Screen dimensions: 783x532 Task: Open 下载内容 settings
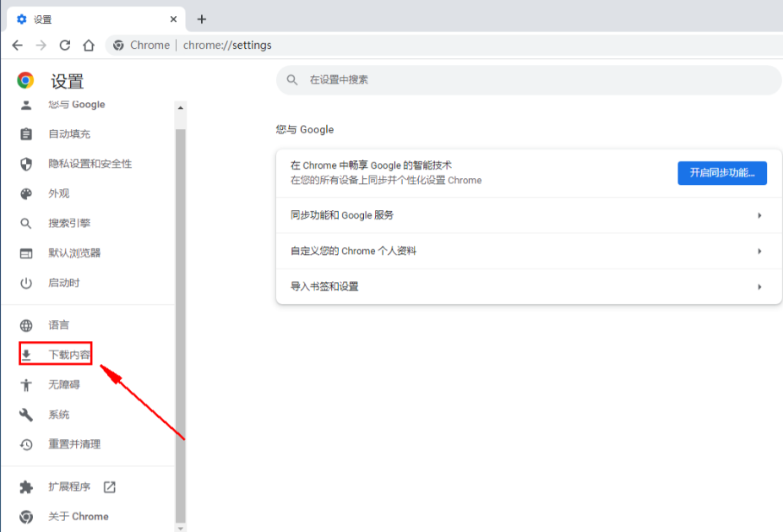[69, 355]
